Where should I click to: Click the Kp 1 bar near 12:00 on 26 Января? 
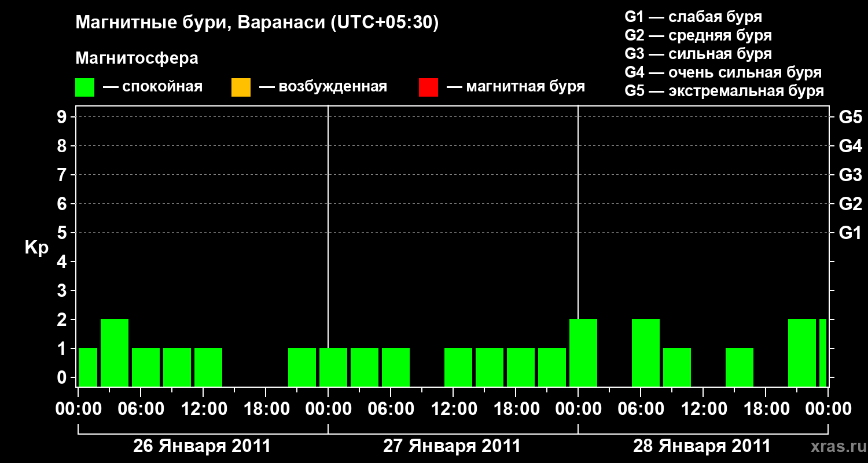pyautogui.click(x=208, y=367)
